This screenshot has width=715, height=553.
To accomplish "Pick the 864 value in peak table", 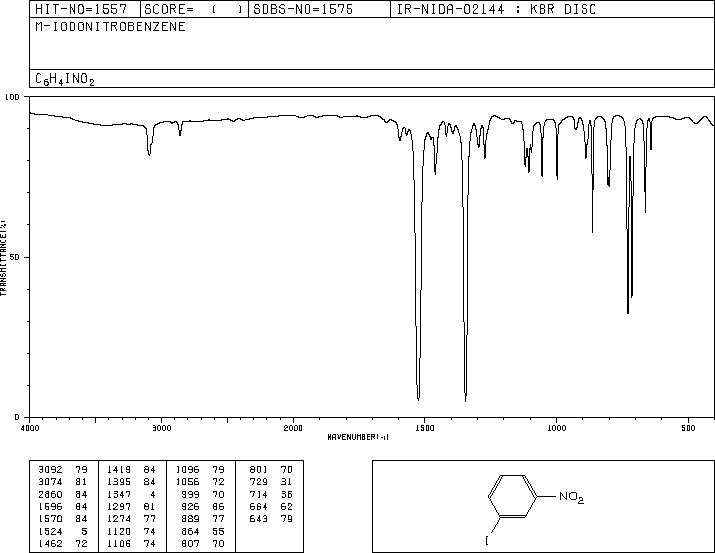I will (x=191, y=531).
